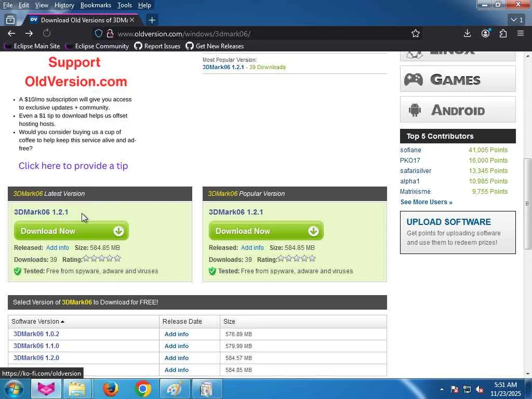The height and width of the screenshot is (399, 532).
Task: Click here to provide a tip link
Action: (73, 166)
